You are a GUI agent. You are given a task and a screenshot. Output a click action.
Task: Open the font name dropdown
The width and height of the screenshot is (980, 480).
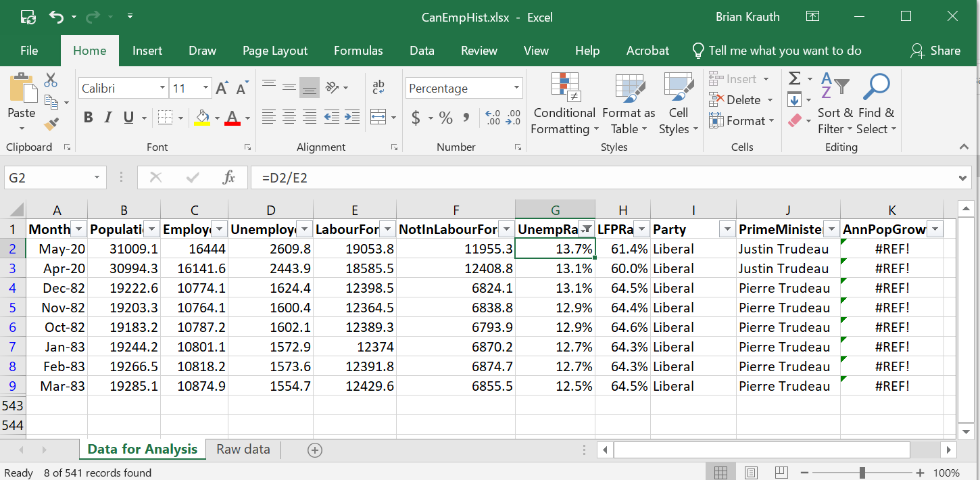pos(162,87)
